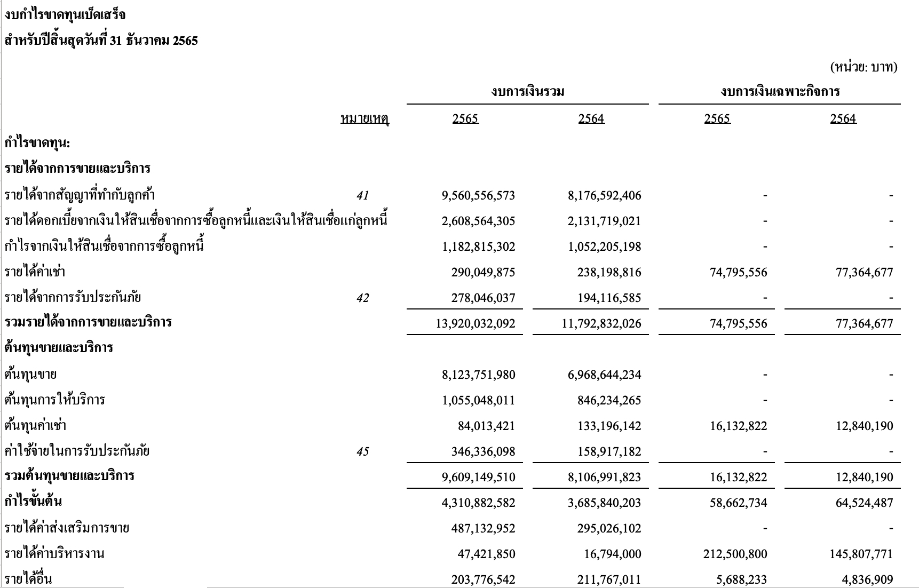Click the row label "กำไรจากเงินให้สินเชื่อจากการซื้อลูกหนี้"
919x588 pixels.
(x=104, y=247)
